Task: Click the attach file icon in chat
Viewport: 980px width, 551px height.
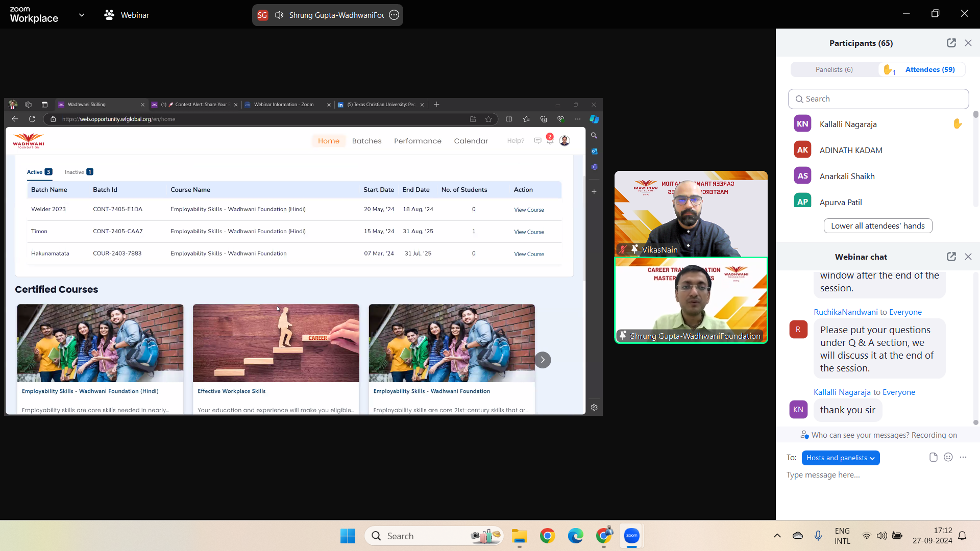Action: pyautogui.click(x=933, y=457)
